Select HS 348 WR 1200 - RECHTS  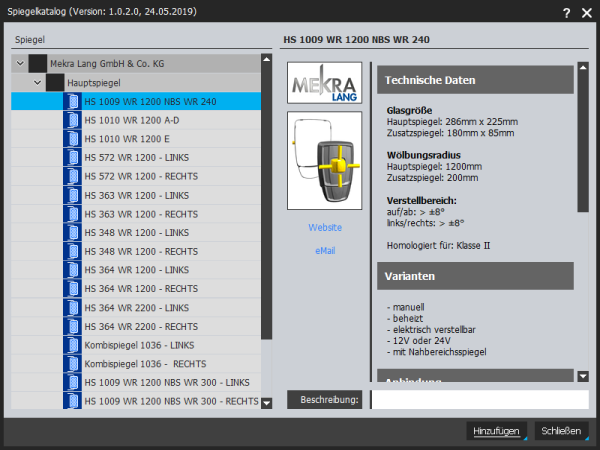coord(136,251)
